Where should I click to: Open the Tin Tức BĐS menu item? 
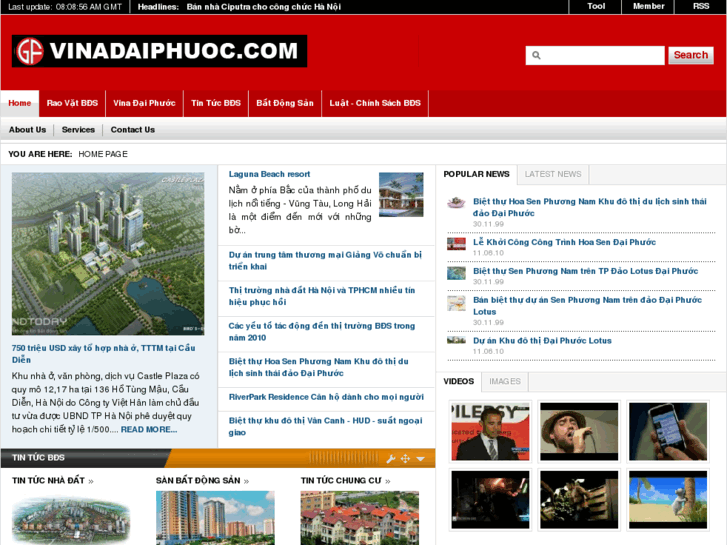pyautogui.click(x=216, y=103)
